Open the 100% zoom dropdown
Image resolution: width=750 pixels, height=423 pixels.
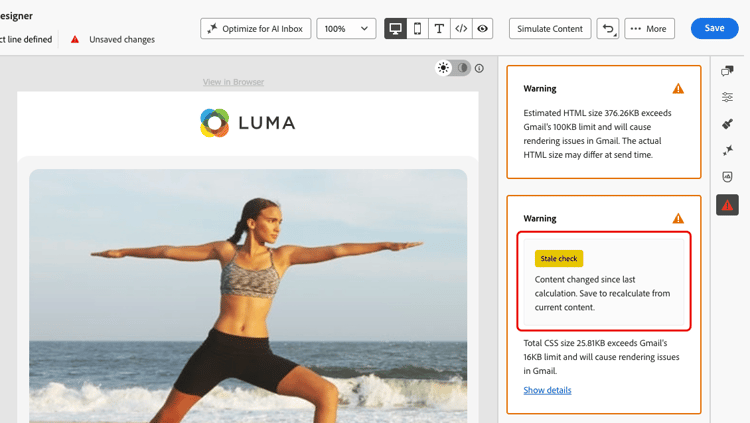click(346, 29)
